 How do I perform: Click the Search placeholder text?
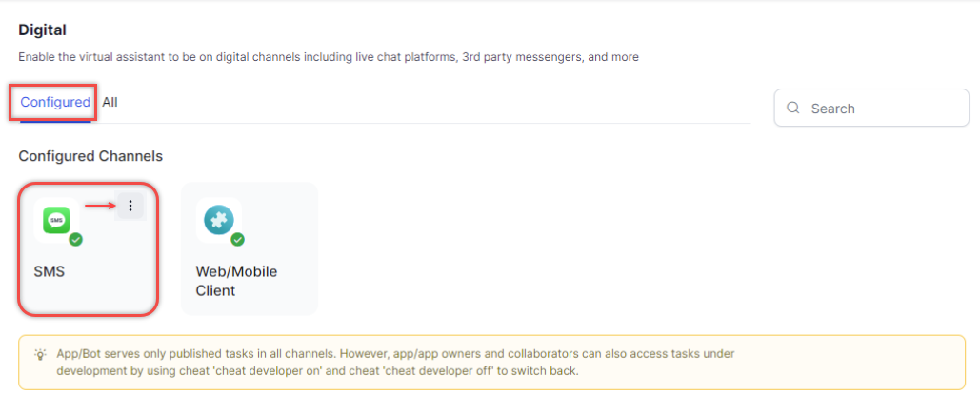[x=832, y=109]
